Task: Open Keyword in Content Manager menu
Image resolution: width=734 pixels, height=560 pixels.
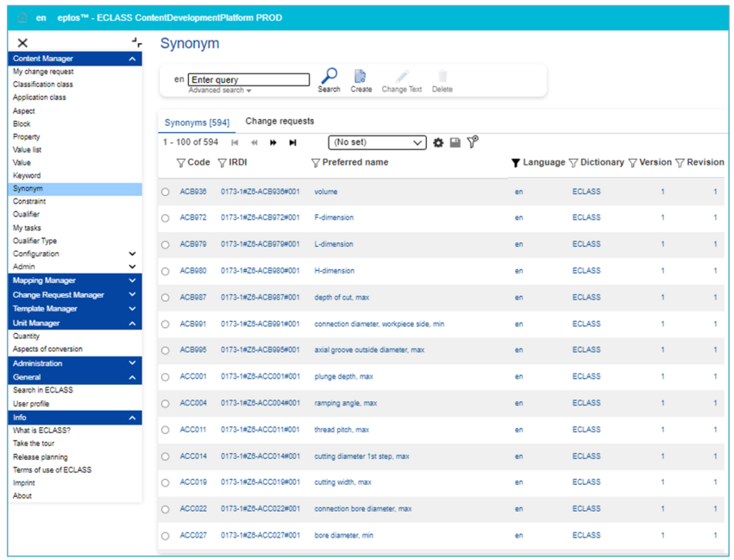Action: 27,176
